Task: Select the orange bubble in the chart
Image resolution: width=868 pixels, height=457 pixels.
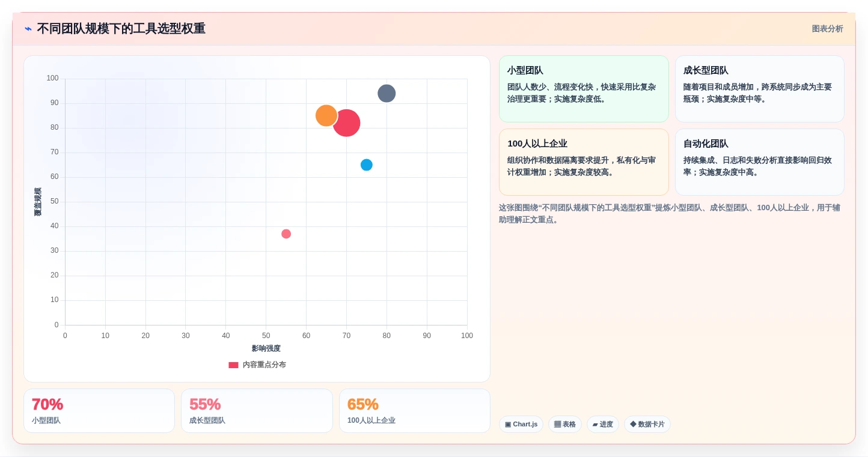Action: click(326, 115)
